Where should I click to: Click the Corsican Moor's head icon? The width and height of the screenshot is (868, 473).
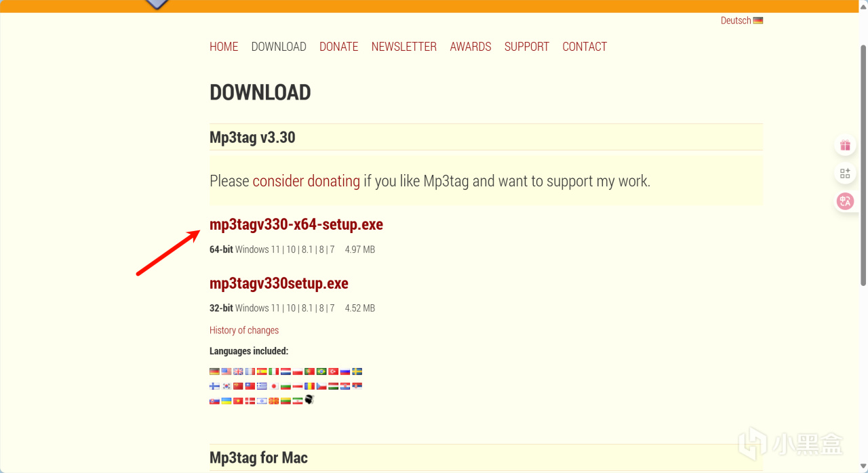click(x=309, y=400)
